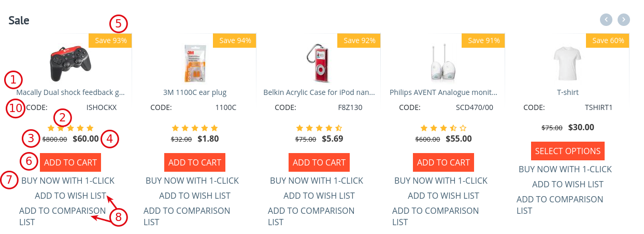The image size is (644, 234).
Task: Open the Macally Dual shock feedback title link
Action: (x=70, y=92)
